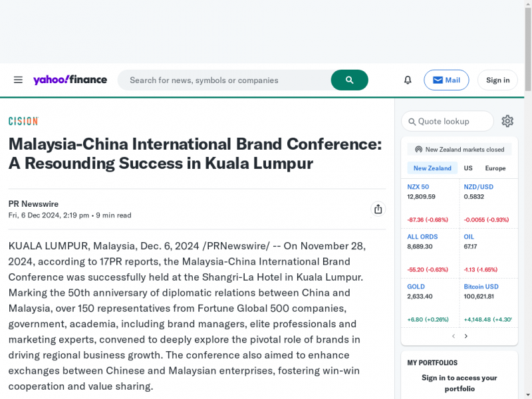Click the GOLD price 2,633.40
Image resolution: width=532 pixels, height=399 pixels.
pyautogui.click(x=420, y=296)
